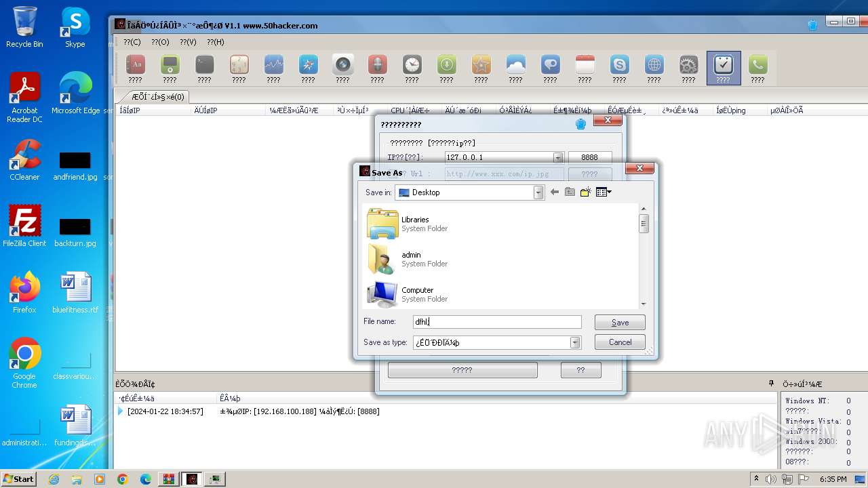This screenshot has height=488, width=868.
Task: Click the Skype logo icon in the app toolbar
Action: (619, 65)
